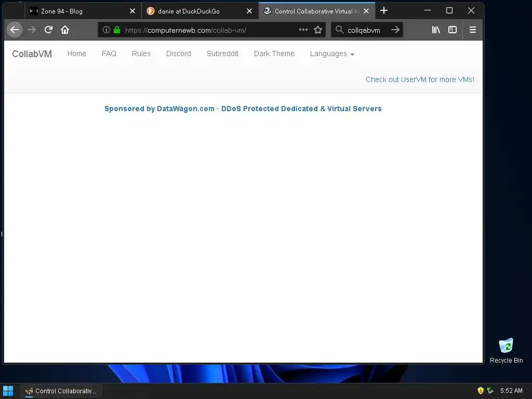Maximize the browser window
Image resolution: width=532 pixels, height=399 pixels.
(449, 10)
